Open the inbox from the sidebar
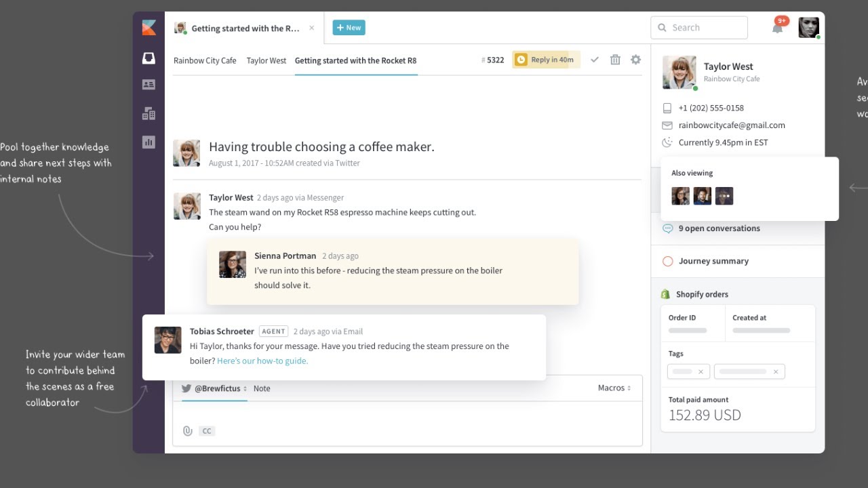868x488 pixels. click(149, 58)
